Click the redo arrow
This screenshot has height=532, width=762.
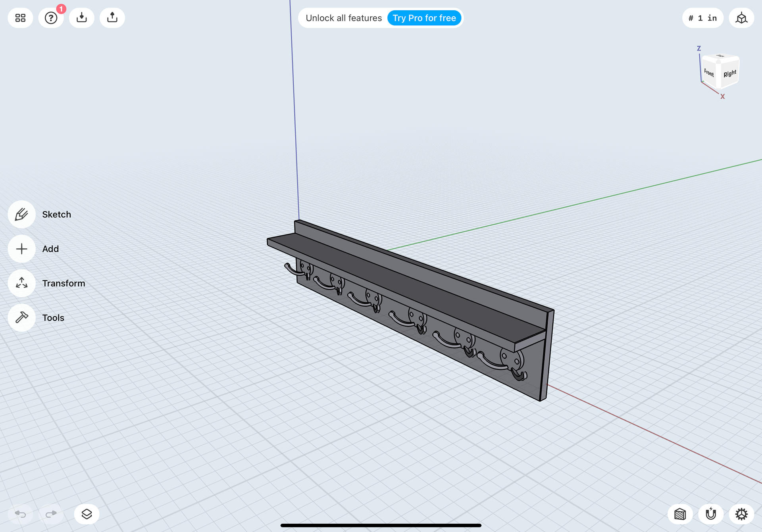[x=51, y=514]
